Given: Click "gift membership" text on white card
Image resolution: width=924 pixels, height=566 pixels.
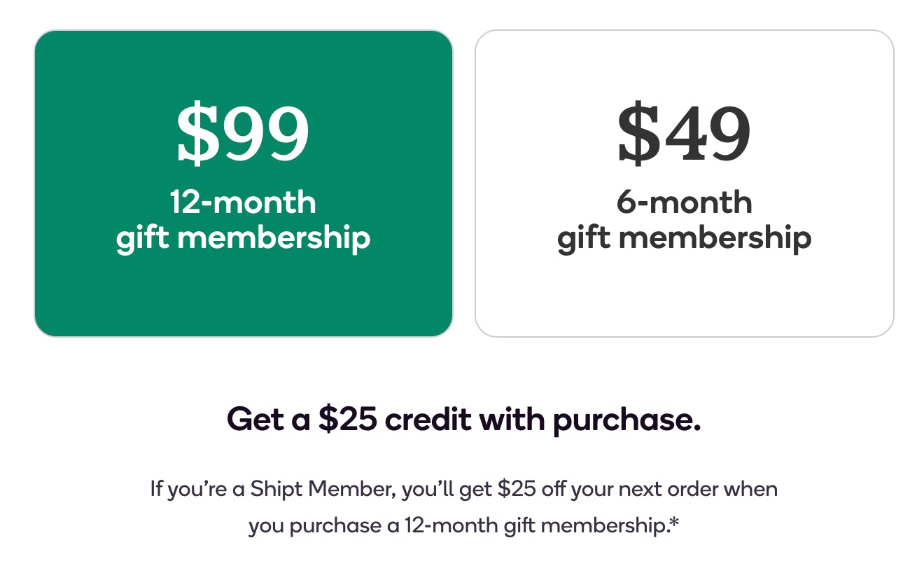Looking at the screenshot, I should coord(684,238).
